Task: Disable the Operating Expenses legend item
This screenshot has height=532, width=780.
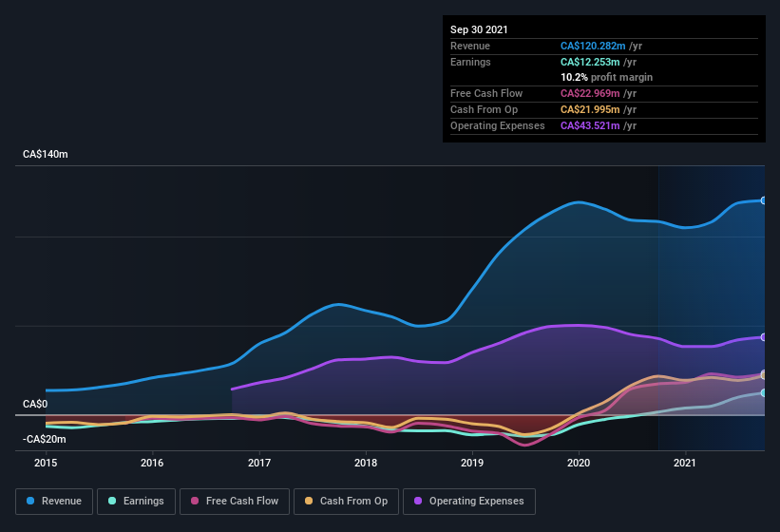Action: (469, 501)
